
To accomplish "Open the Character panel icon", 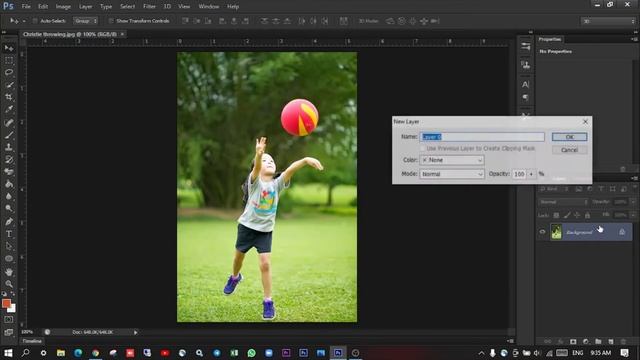I will (525, 84).
